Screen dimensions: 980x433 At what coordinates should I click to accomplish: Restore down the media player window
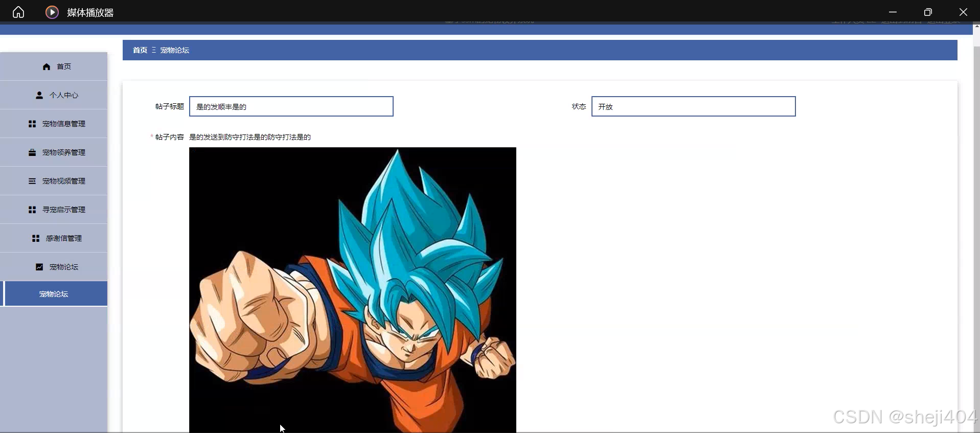pyautogui.click(x=928, y=12)
